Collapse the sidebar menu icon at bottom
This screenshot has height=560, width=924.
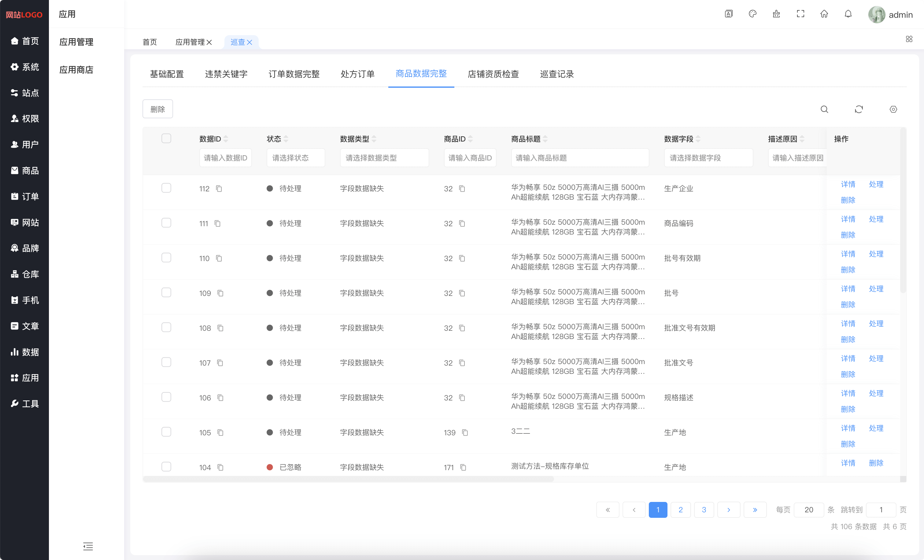(x=88, y=546)
